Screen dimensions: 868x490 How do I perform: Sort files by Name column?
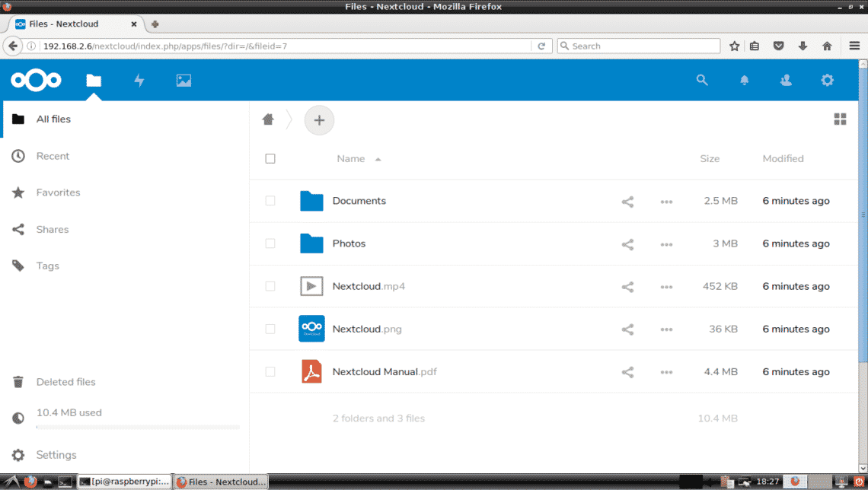pos(351,159)
